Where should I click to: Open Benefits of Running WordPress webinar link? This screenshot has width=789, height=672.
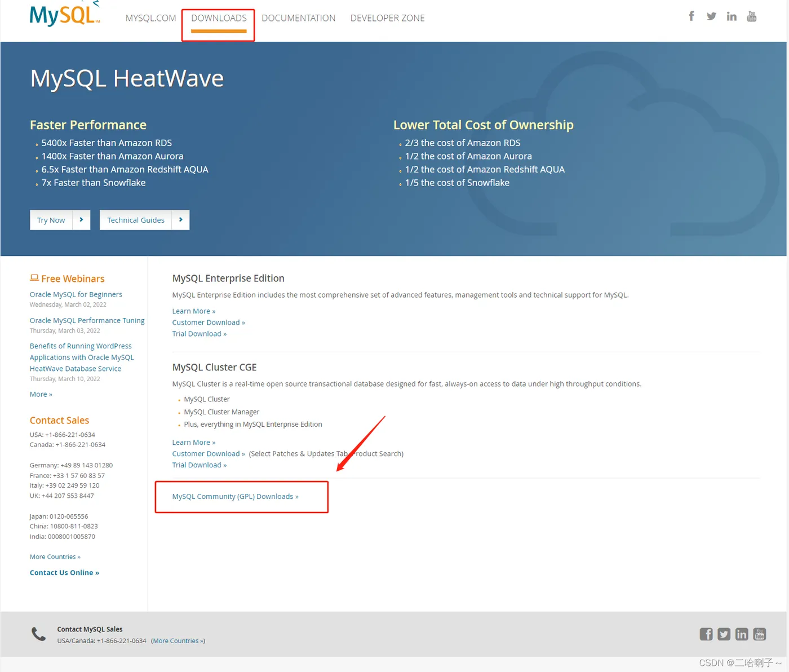click(82, 357)
